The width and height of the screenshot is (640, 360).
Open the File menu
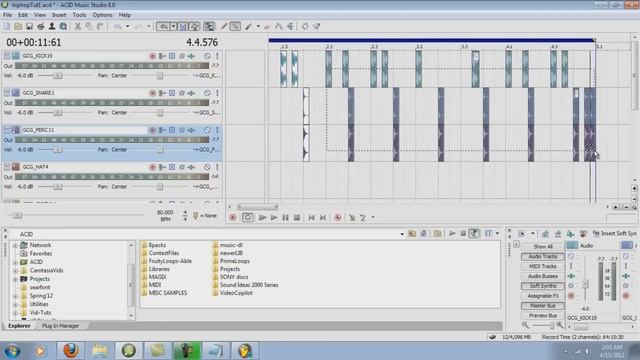click(x=7, y=15)
